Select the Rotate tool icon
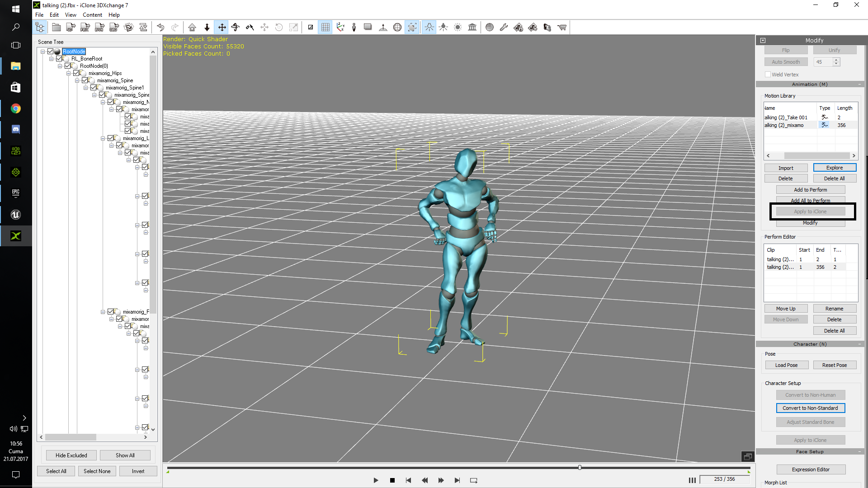The image size is (868, 488). [236, 28]
